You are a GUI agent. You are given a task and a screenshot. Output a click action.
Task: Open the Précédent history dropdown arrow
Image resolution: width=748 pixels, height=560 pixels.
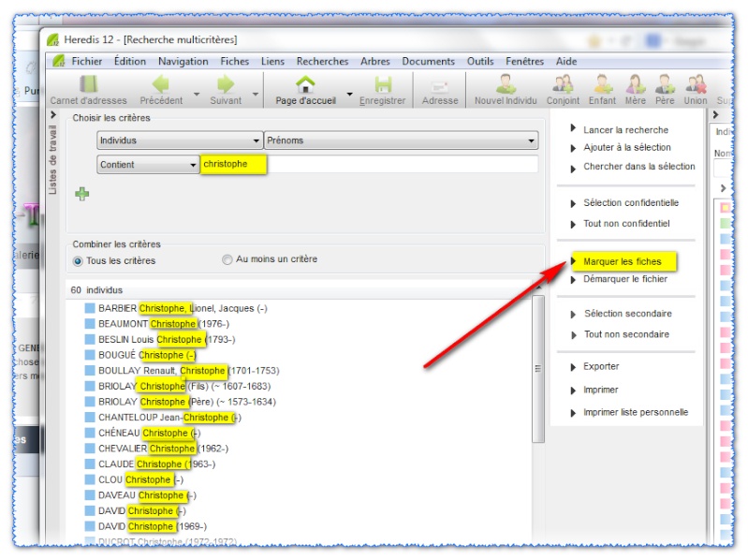pyautogui.click(x=196, y=94)
